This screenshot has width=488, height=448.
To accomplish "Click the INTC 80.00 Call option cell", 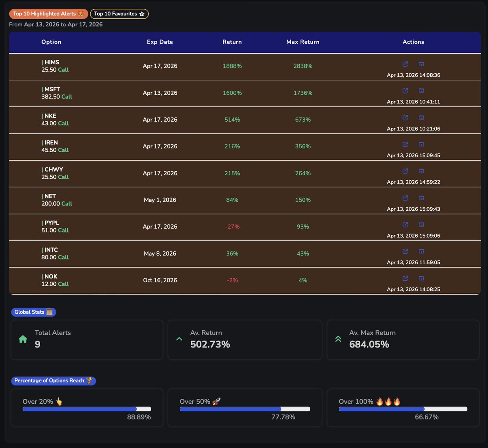I will [55, 254].
